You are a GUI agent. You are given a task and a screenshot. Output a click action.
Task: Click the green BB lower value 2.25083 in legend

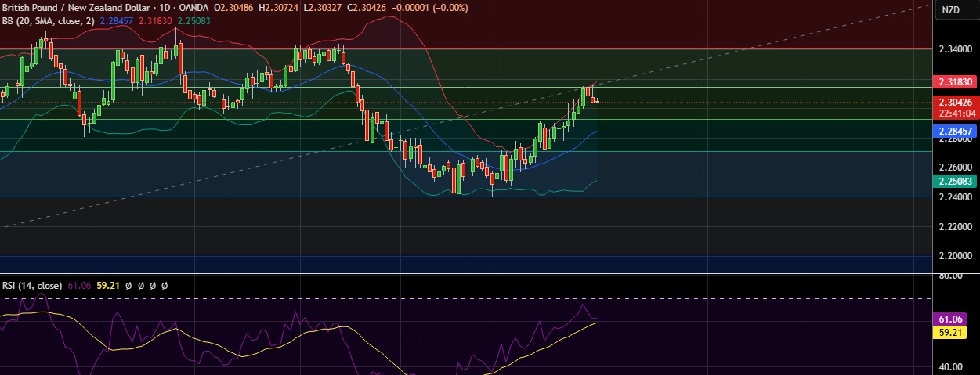pyautogui.click(x=194, y=21)
